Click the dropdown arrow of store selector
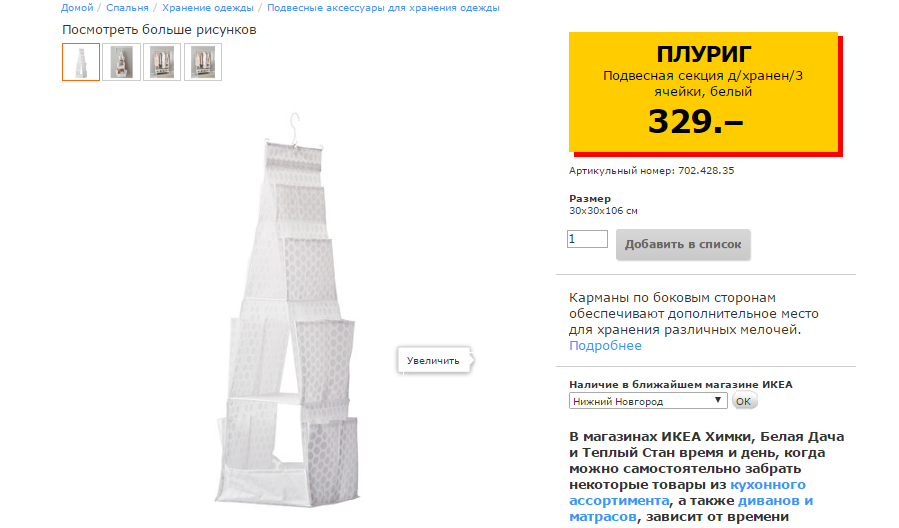Screen dimensions: 899x528 718,400
